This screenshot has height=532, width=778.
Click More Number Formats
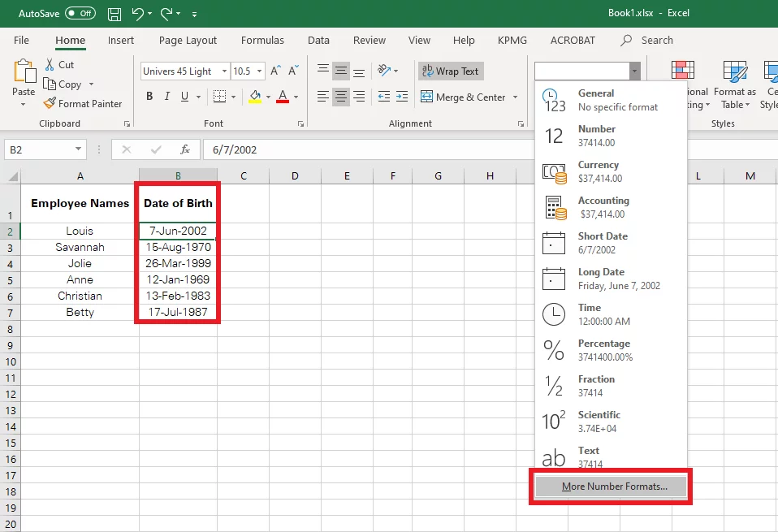[611, 486]
